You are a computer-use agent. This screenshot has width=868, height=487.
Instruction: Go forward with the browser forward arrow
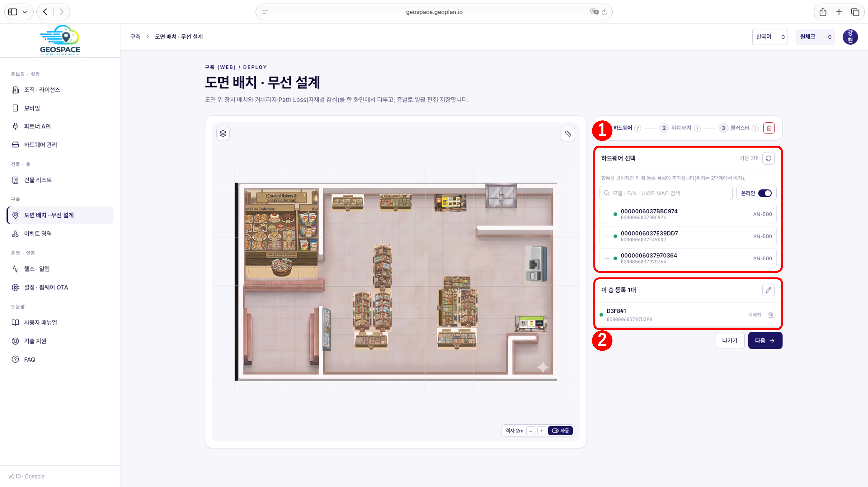61,12
